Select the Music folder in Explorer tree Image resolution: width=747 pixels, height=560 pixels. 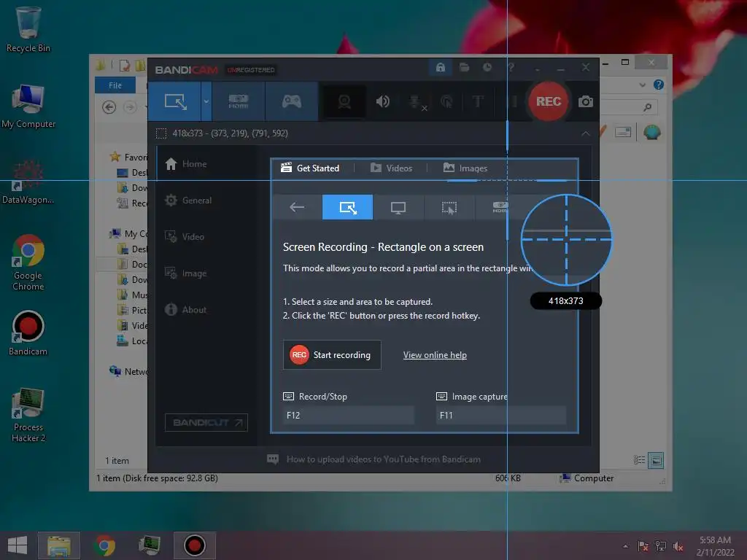click(133, 295)
